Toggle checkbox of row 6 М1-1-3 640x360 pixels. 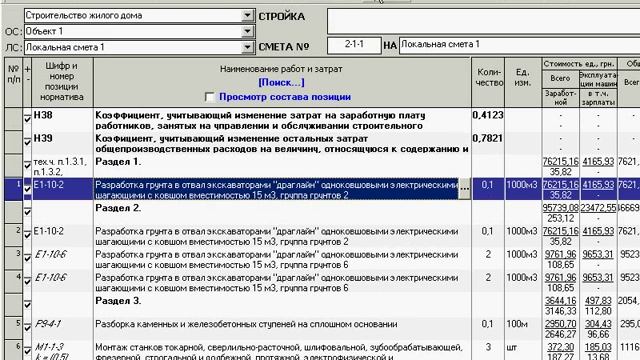point(27,352)
